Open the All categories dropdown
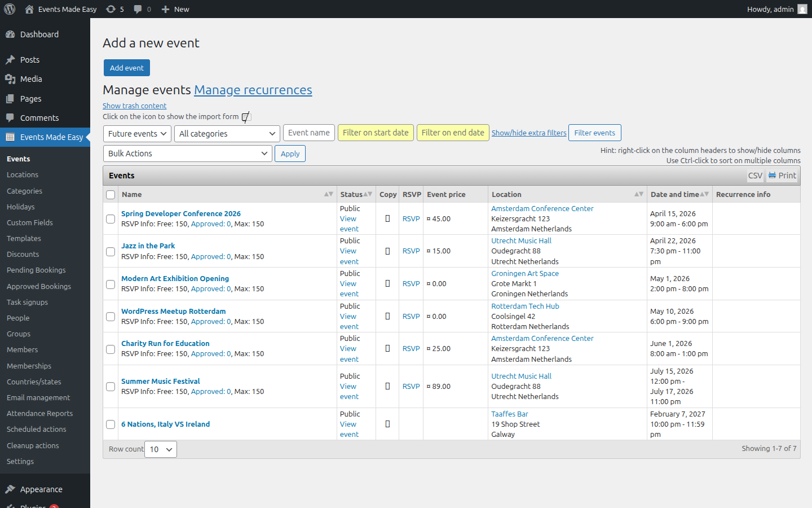Image resolution: width=812 pixels, height=508 pixels. tap(227, 133)
